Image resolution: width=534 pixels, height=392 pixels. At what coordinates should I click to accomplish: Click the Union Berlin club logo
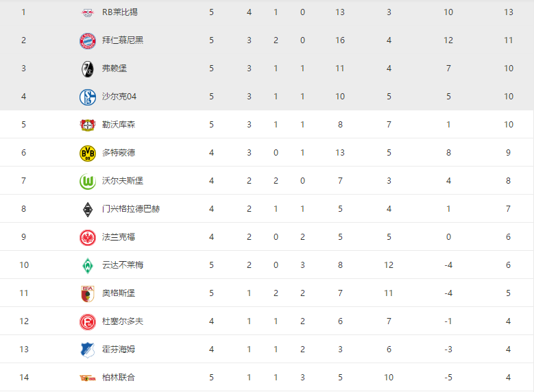[x=88, y=378]
